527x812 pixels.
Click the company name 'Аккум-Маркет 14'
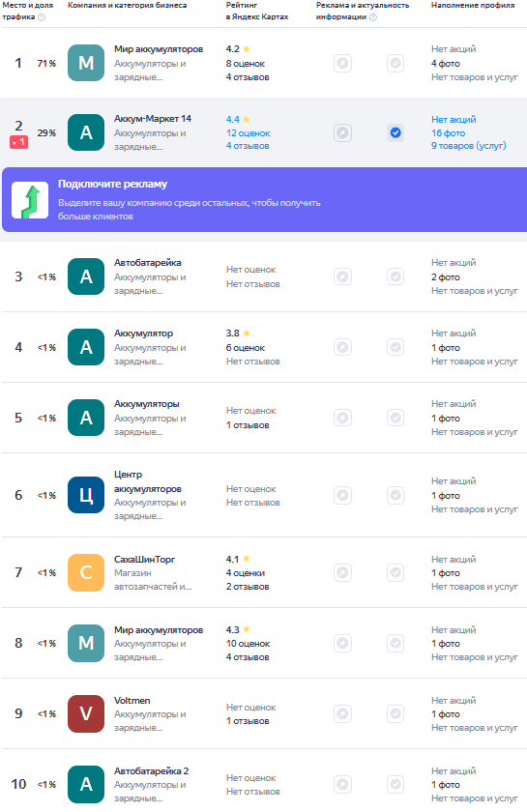[x=153, y=119]
